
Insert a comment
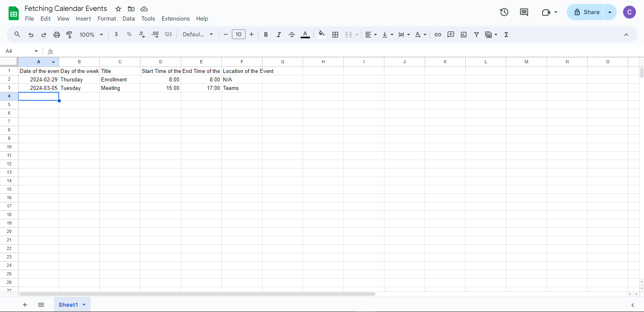(x=451, y=35)
